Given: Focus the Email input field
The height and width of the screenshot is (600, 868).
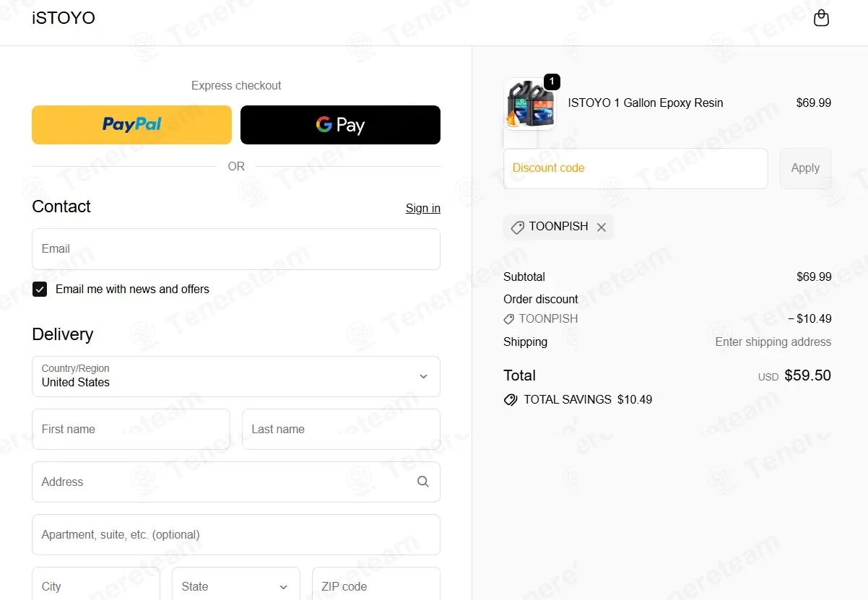Looking at the screenshot, I should (x=236, y=249).
